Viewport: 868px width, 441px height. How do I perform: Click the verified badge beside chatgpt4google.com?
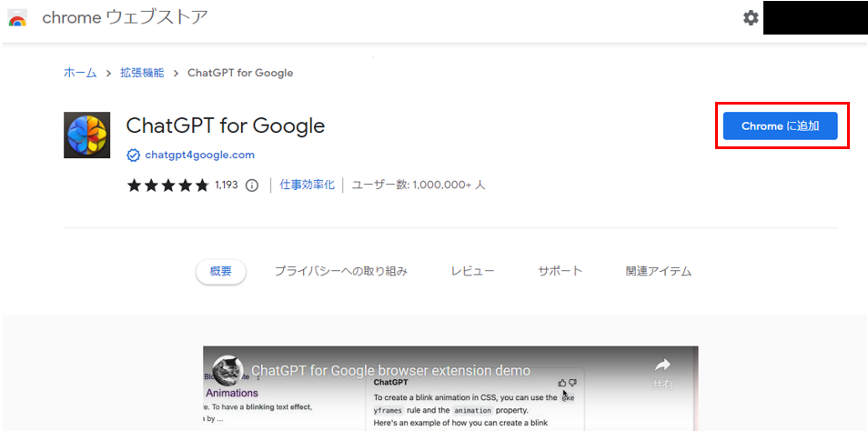(x=134, y=155)
